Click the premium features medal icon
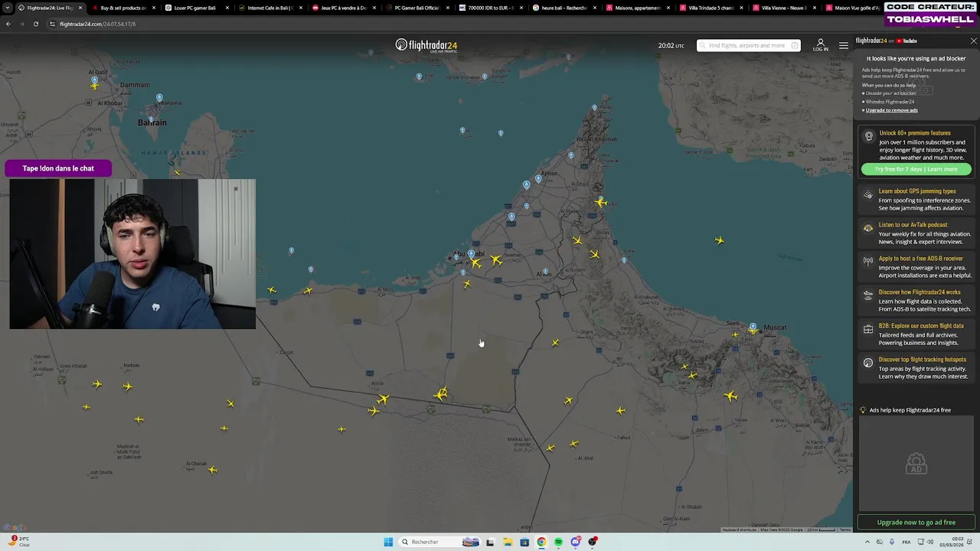 point(868,137)
